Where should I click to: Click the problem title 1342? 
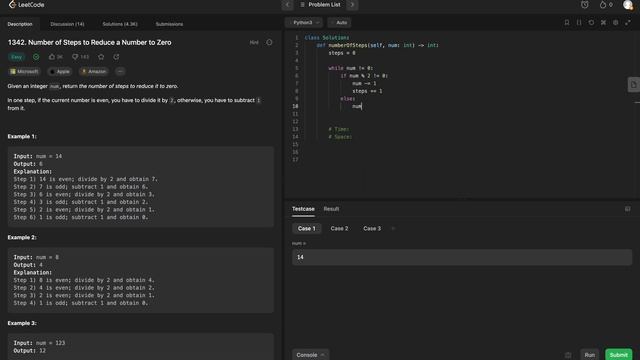(89, 42)
